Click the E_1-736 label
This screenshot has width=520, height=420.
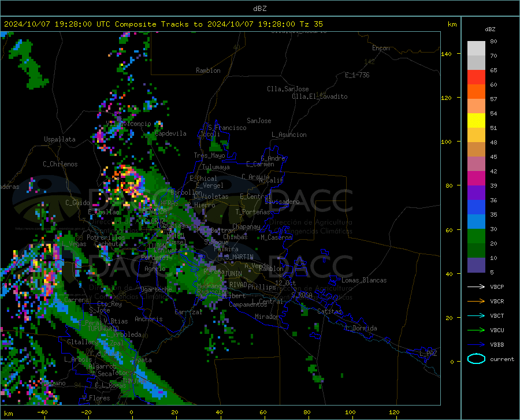(x=357, y=75)
